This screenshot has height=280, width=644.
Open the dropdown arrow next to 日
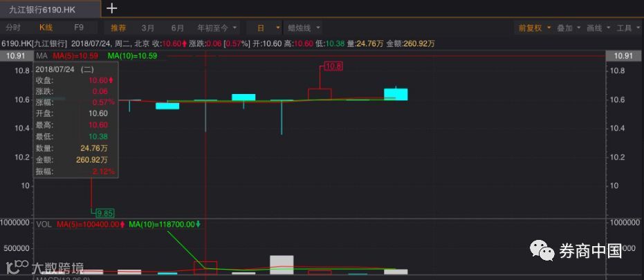278,28
